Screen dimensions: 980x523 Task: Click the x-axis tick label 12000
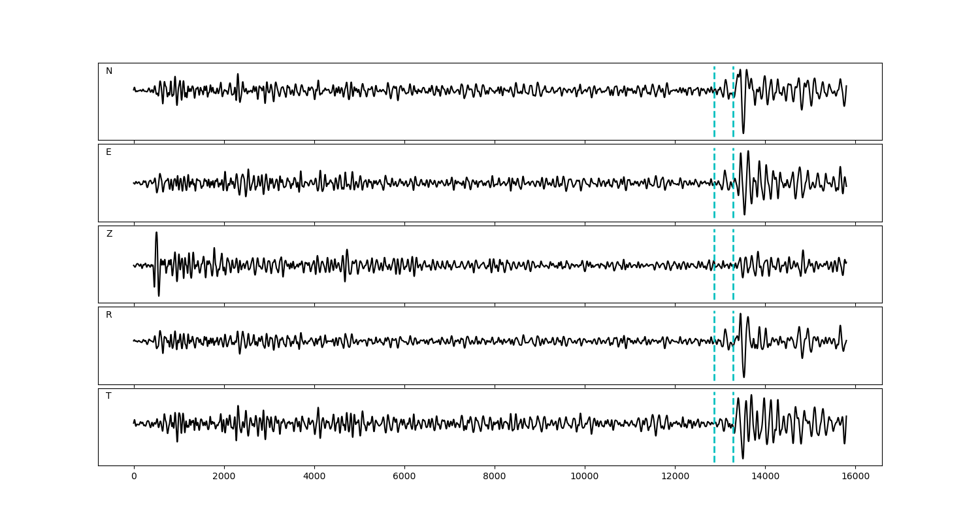675,477
